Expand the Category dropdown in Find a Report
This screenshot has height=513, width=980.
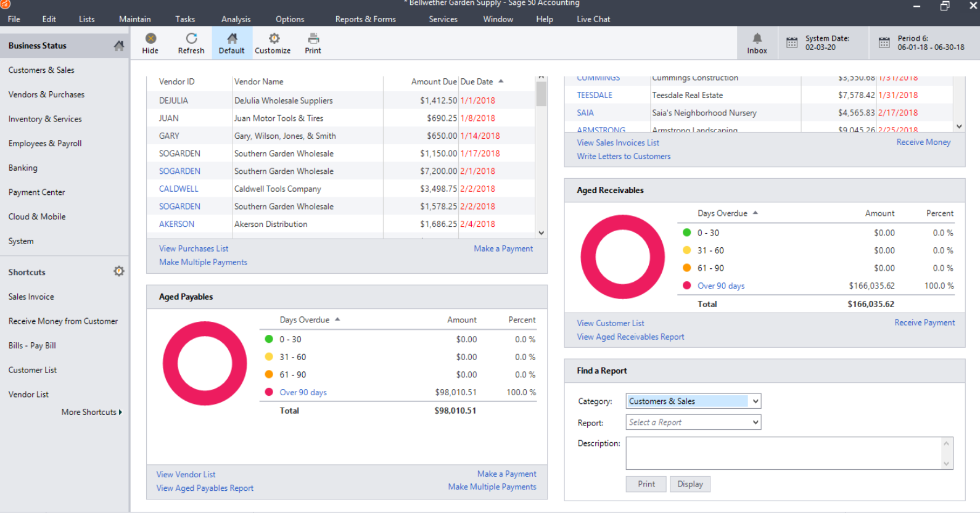click(x=755, y=401)
